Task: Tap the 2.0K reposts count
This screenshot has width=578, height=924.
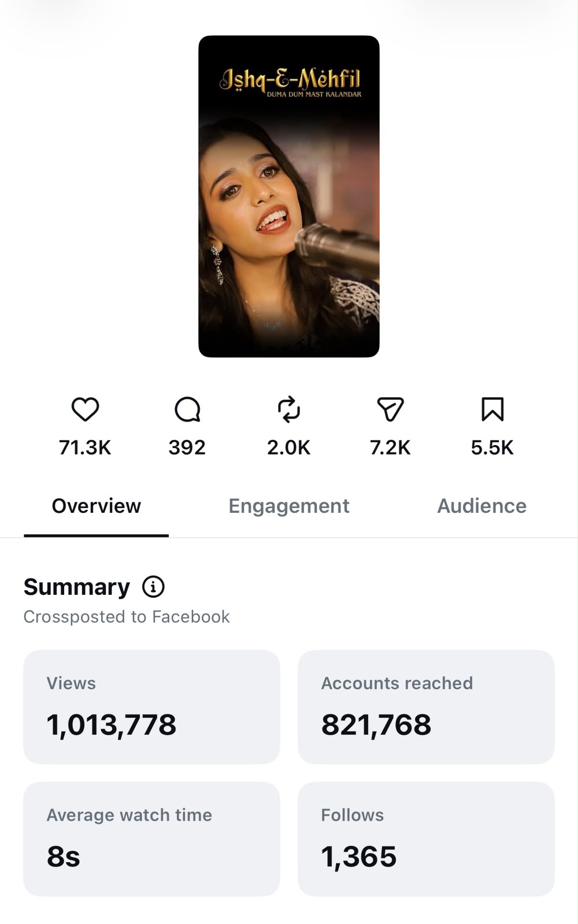Action: (289, 448)
